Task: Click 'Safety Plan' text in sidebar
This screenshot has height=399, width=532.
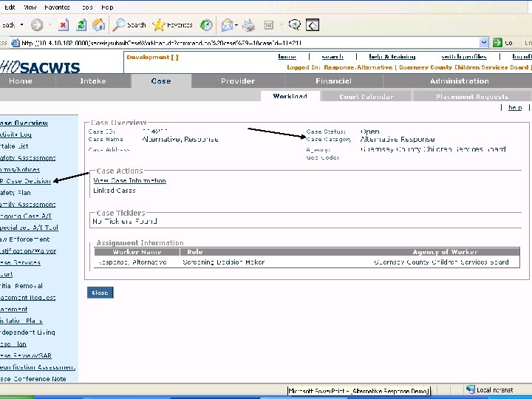Action: [16, 192]
